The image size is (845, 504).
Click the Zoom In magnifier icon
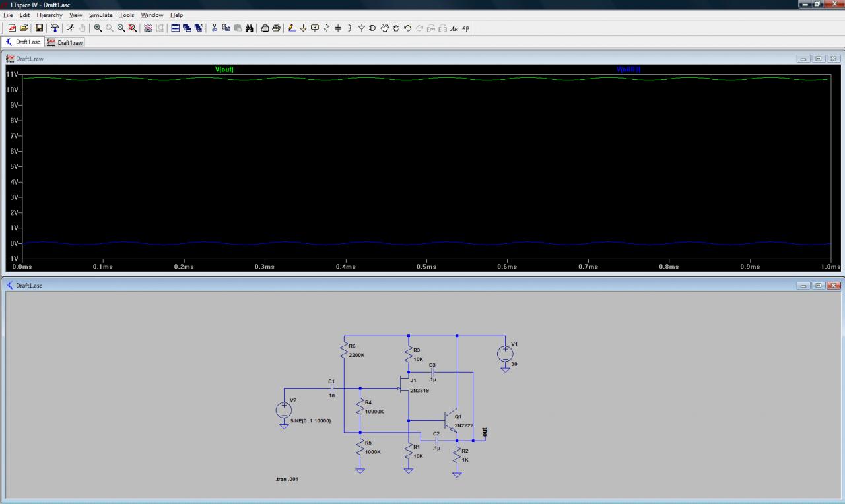[x=98, y=28]
